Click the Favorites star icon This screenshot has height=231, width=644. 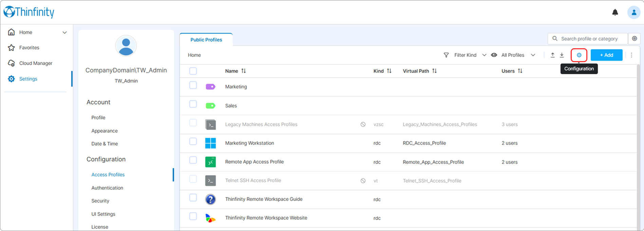coord(12,48)
